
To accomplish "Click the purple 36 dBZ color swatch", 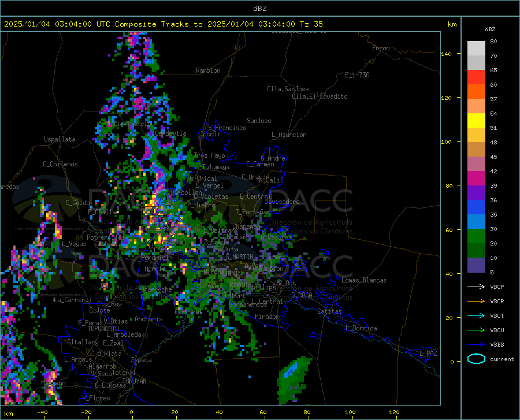I will point(476,193).
